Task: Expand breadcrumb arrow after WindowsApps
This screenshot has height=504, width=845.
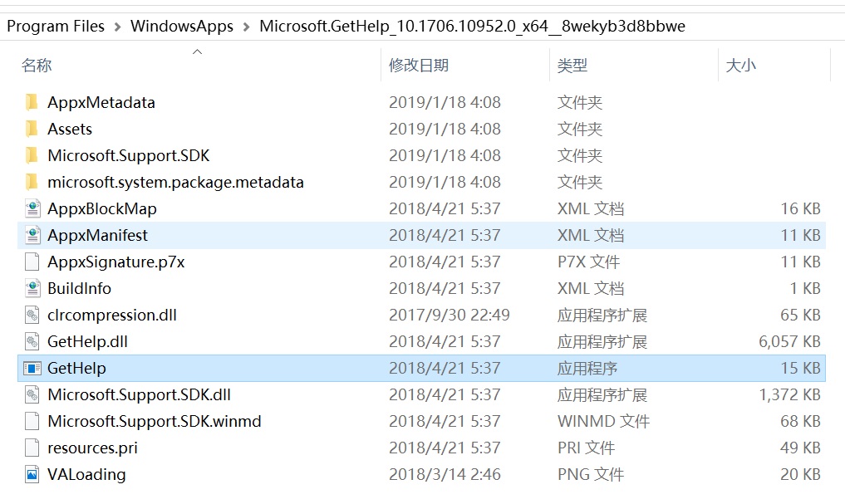Action: tap(246, 27)
